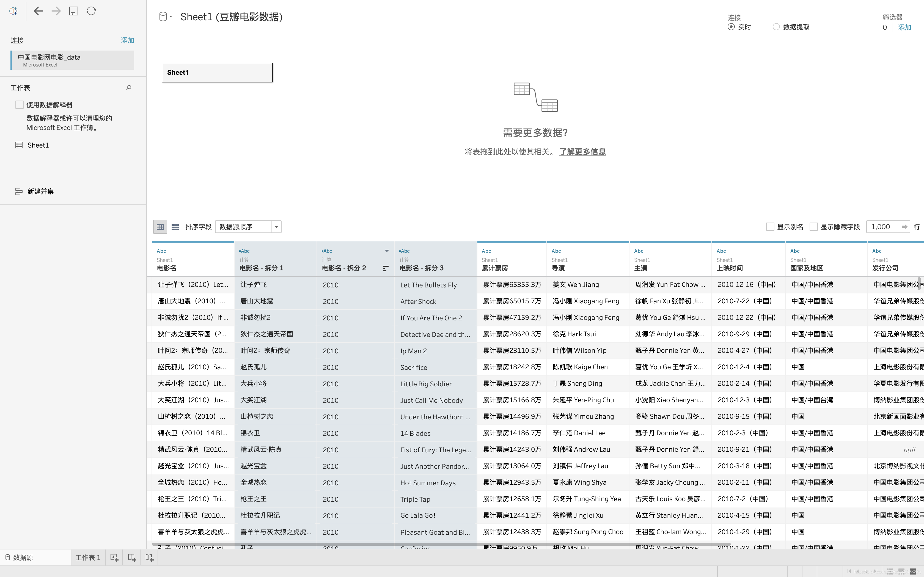
Task: Click the search icon beside 工作表
Action: tap(129, 88)
